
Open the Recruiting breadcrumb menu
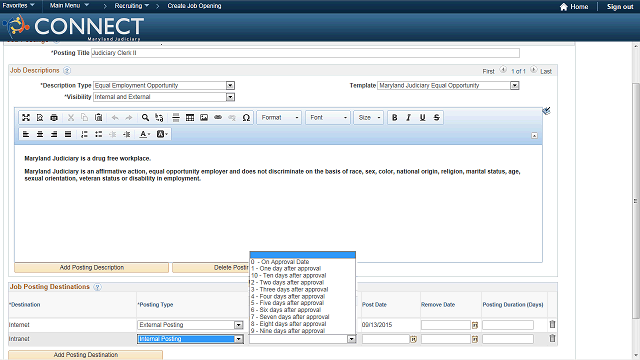(x=132, y=6)
